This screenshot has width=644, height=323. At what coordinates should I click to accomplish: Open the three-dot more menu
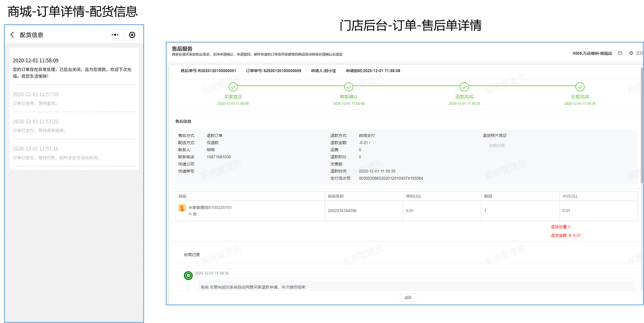pyautogui.click(x=115, y=35)
